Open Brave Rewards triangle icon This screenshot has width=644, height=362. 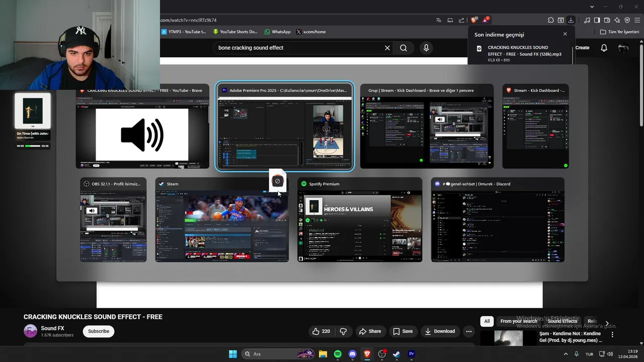486,20
